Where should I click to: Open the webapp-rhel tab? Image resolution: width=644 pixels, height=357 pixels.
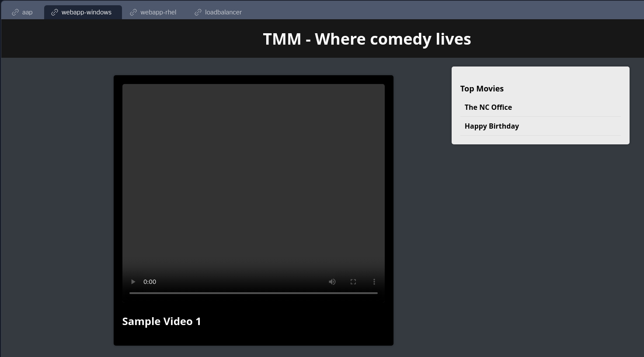pyautogui.click(x=153, y=12)
